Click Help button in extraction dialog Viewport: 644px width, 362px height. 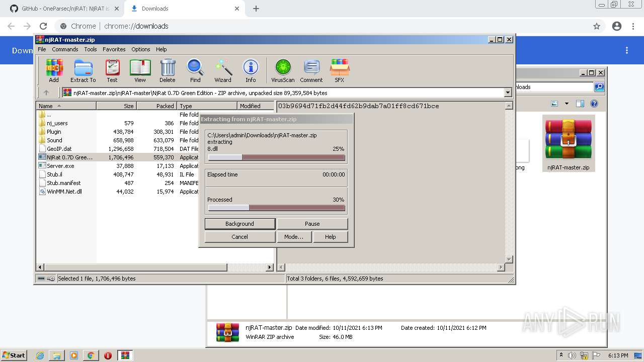coord(330,237)
